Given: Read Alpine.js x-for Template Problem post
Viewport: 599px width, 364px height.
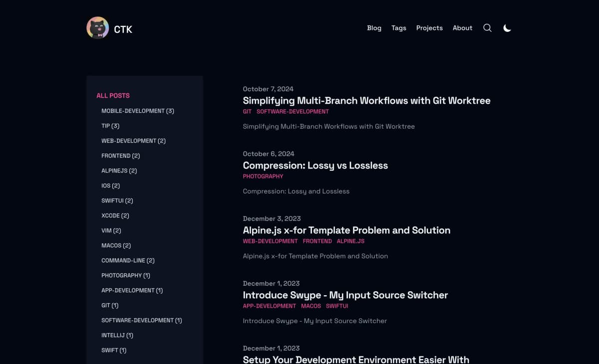Looking at the screenshot, I should (x=346, y=230).
